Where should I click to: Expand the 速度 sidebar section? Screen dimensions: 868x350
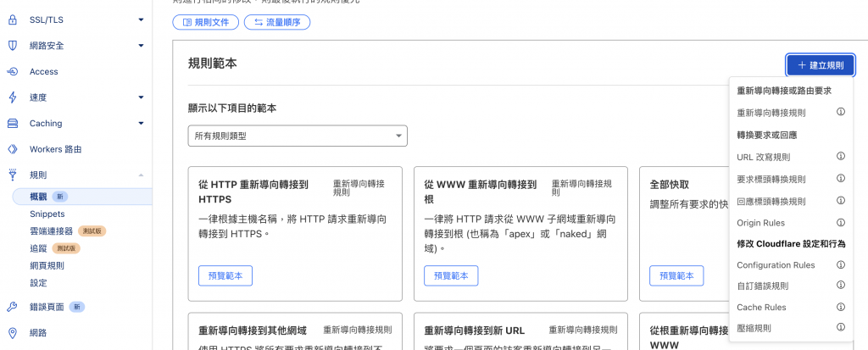(x=142, y=97)
